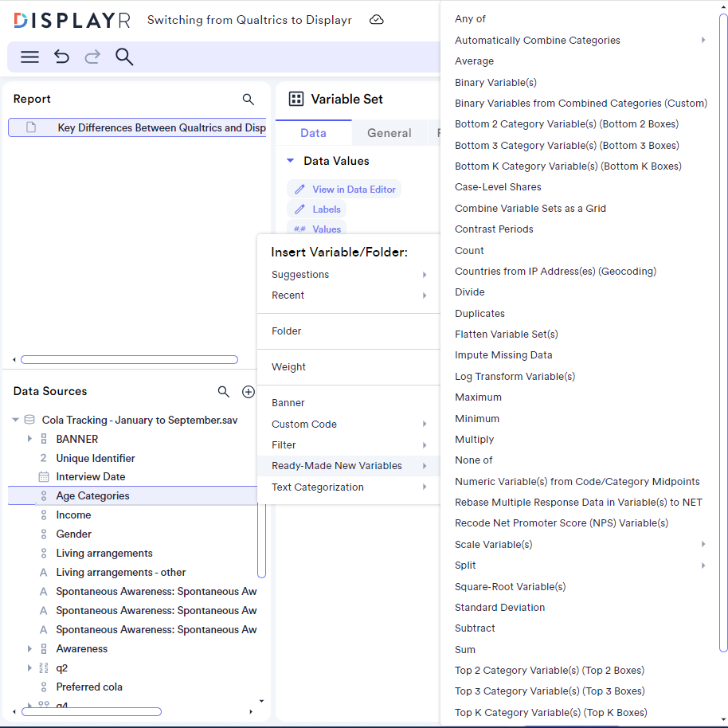Image resolution: width=728 pixels, height=728 pixels.
Task: Collapse the Data Values section
Action: (290, 160)
